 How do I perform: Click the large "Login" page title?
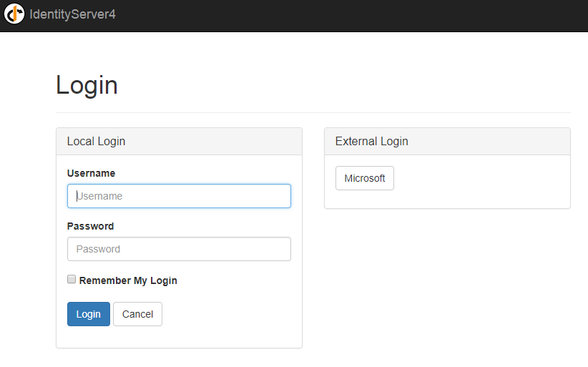(x=87, y=85)
